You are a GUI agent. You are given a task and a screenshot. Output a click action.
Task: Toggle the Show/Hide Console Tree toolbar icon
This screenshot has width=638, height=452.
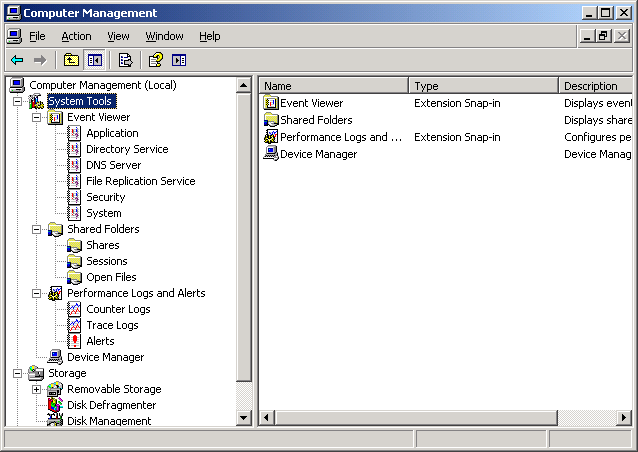coord(94,61)
